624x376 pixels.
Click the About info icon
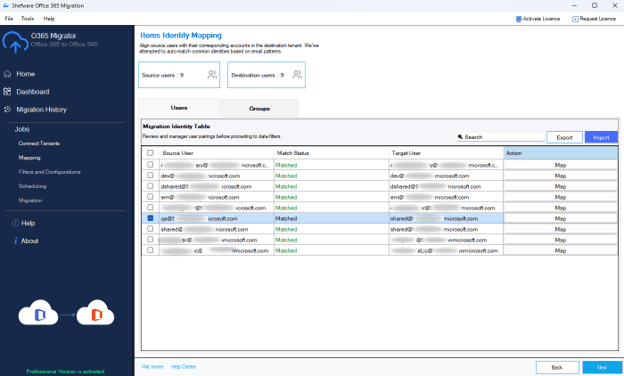click(16, 241)
